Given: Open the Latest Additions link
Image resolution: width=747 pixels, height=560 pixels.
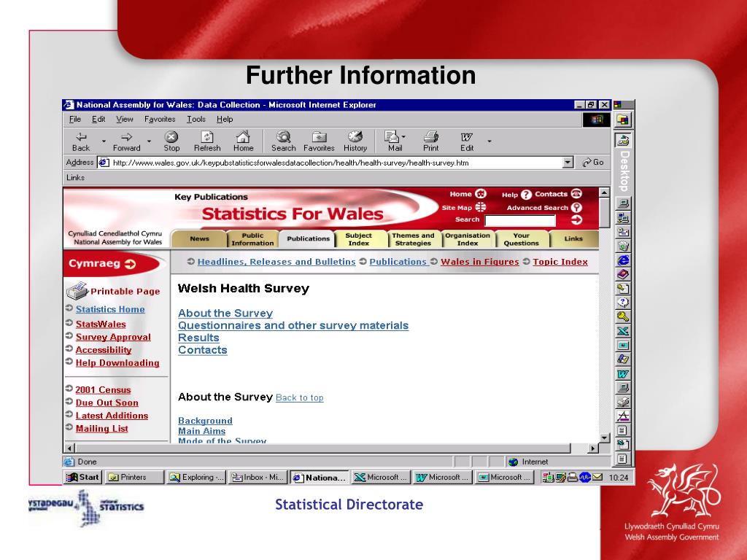Looking at the screenshot, I should click(112, 416).
